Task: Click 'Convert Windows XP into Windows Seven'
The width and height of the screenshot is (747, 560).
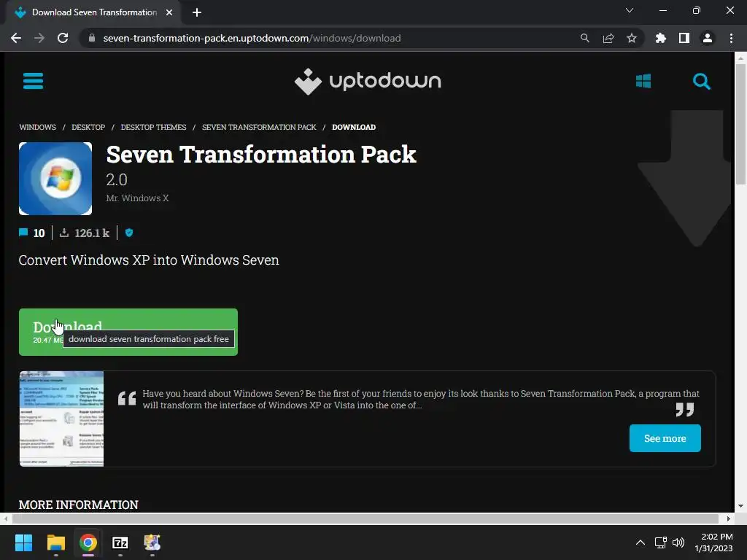Action: (149, 260)
